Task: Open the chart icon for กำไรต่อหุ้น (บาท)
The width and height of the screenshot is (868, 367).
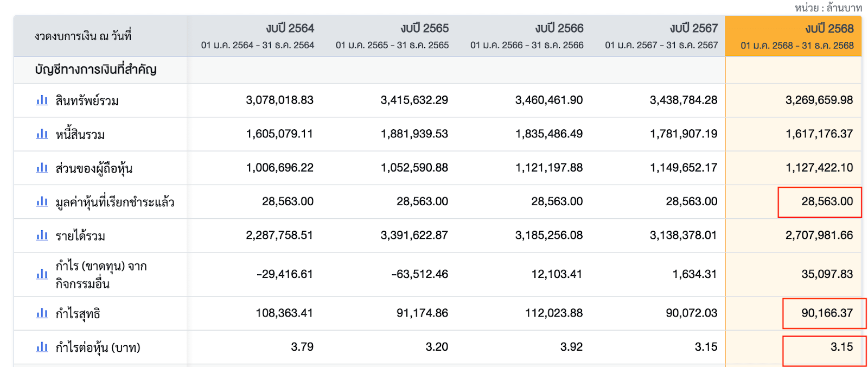Action: pos(42,347)
